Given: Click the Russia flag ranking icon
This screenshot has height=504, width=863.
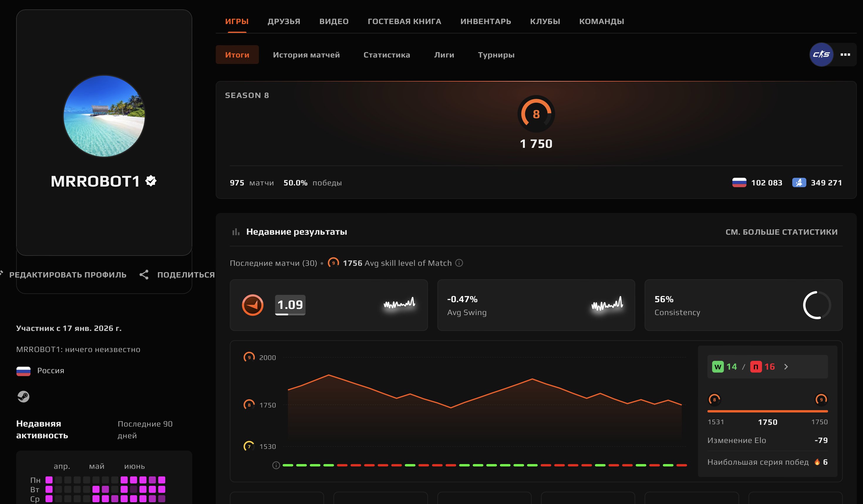Looking at the screenshot, I should click(739, 182).
